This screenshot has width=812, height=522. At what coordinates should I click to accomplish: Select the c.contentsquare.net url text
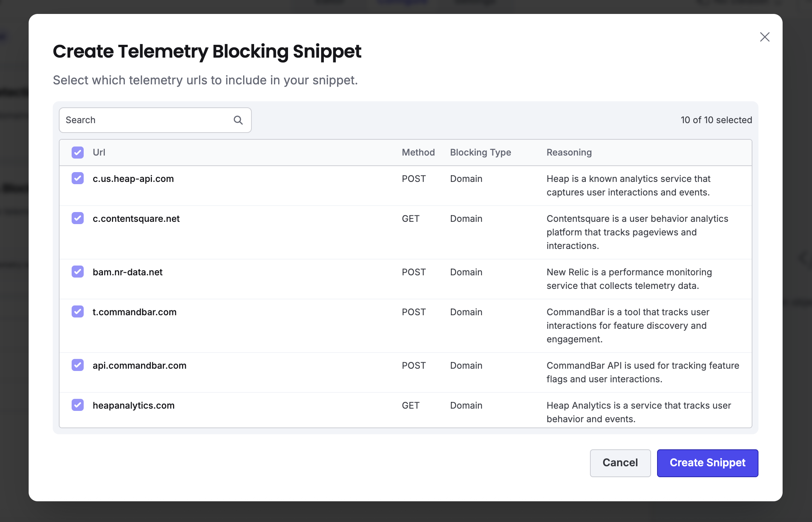pos(136,219)
